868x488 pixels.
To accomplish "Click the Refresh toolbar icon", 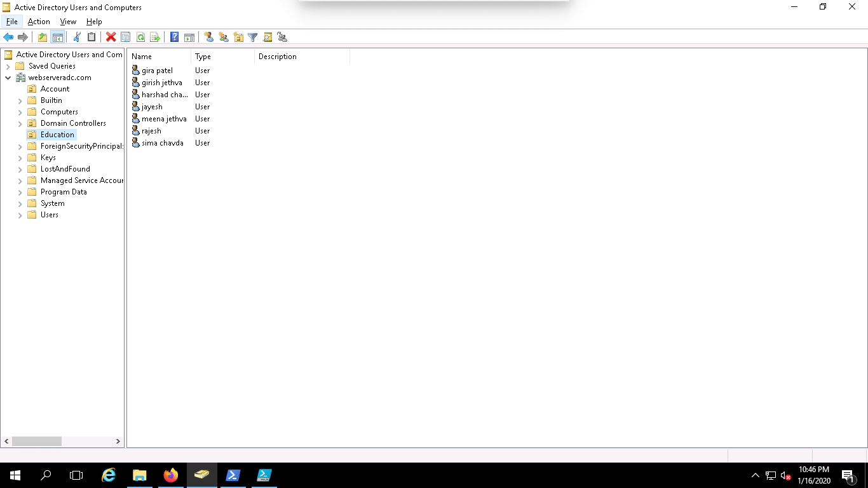I will click(140, 37).
